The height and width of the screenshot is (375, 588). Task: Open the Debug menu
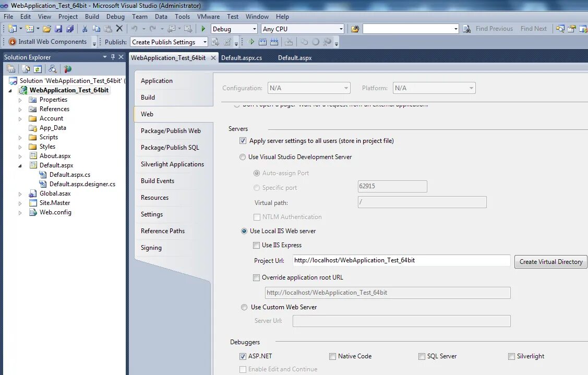(115, 17)
